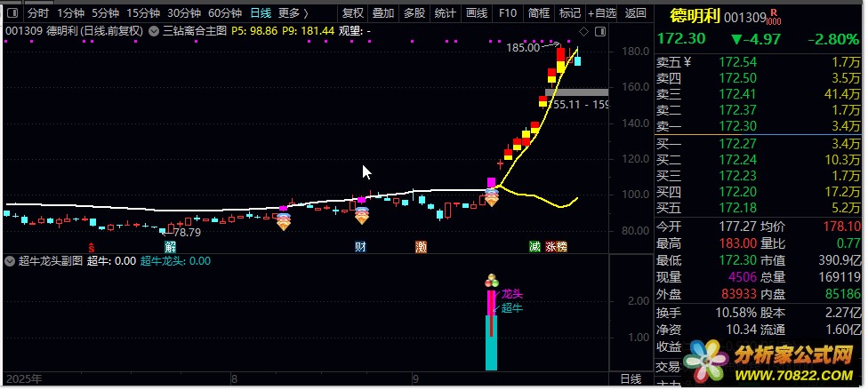868x390 pixels.
Task: Click the 换手 value 10.58%
Action: (735, 313)
